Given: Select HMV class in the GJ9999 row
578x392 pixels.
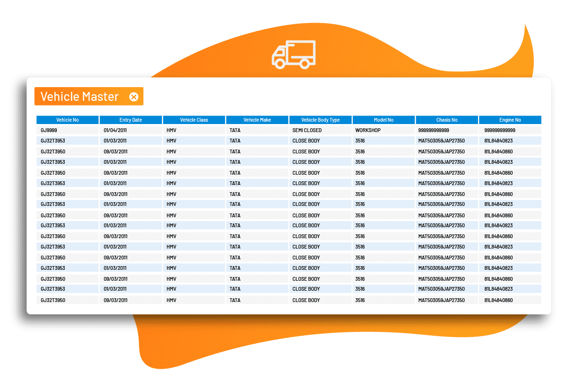Looking at the screenshot, I should 171,130.
